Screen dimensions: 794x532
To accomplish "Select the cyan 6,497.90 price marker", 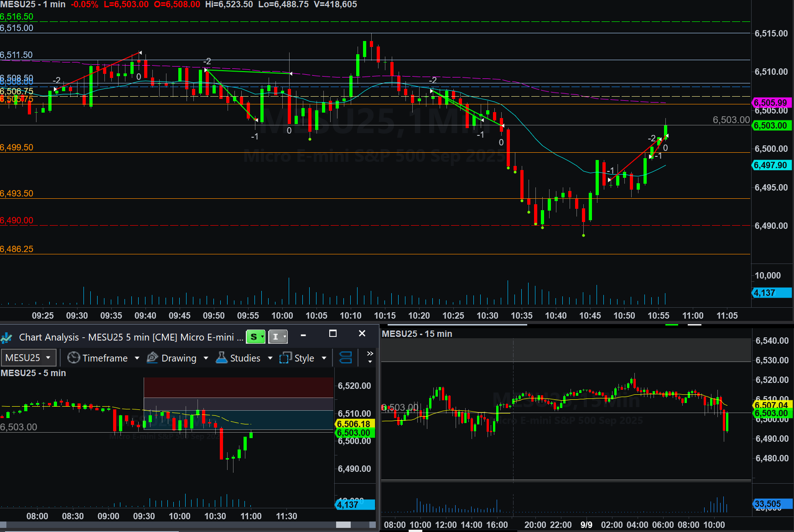I will 771,165.
